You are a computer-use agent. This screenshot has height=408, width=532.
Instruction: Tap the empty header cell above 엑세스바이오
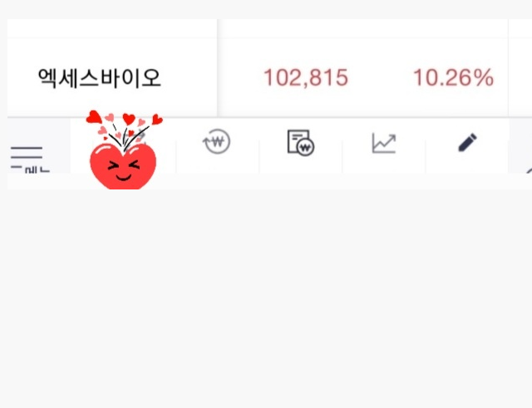click(x=112, y=28)
